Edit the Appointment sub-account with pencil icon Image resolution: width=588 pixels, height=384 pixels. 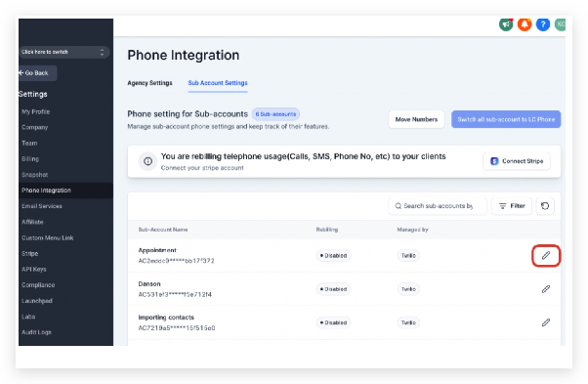[x=546, y=255]
